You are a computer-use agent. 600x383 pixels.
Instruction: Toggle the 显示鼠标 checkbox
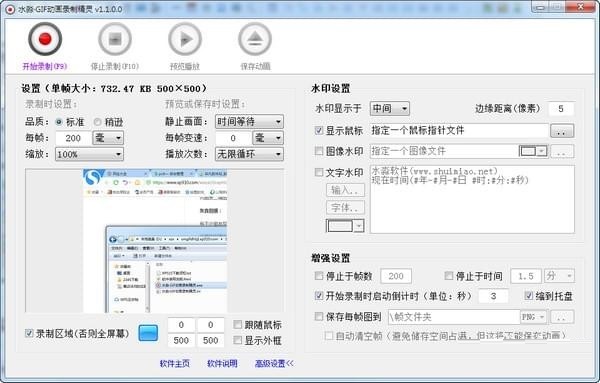319,130
